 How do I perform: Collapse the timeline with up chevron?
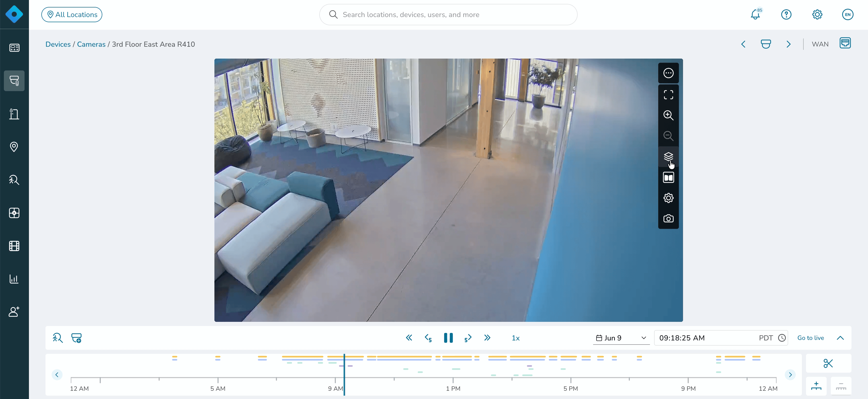(x=840, y=338)
